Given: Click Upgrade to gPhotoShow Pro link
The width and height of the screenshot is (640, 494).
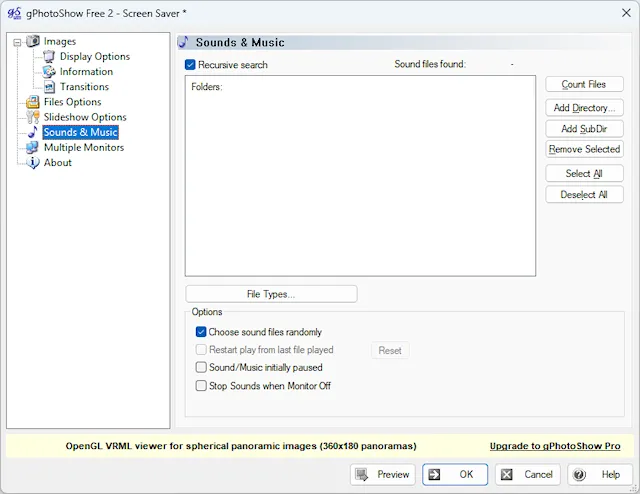Looking at the screenshot, I should coord(555,446).
